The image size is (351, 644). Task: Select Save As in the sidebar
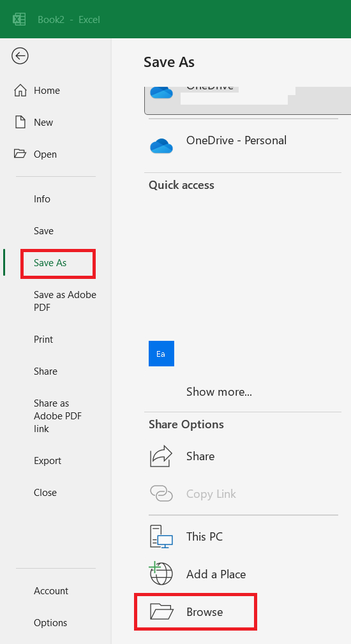[x=50, y=263]
